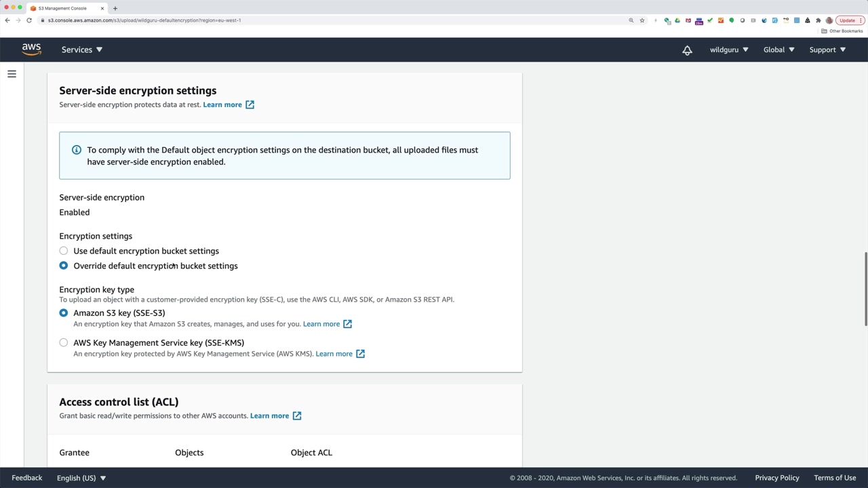Image resolution: width=868 pixels, height=488 pixels.
Task: Click the AWS logo to go home
Action: coord(31,49)
